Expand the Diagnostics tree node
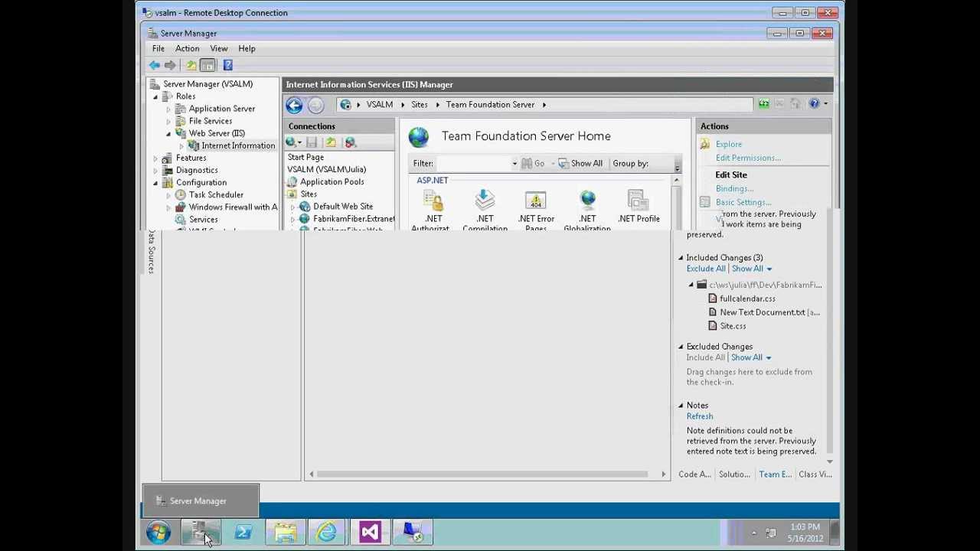980x551 pixels. coord(156,170)
